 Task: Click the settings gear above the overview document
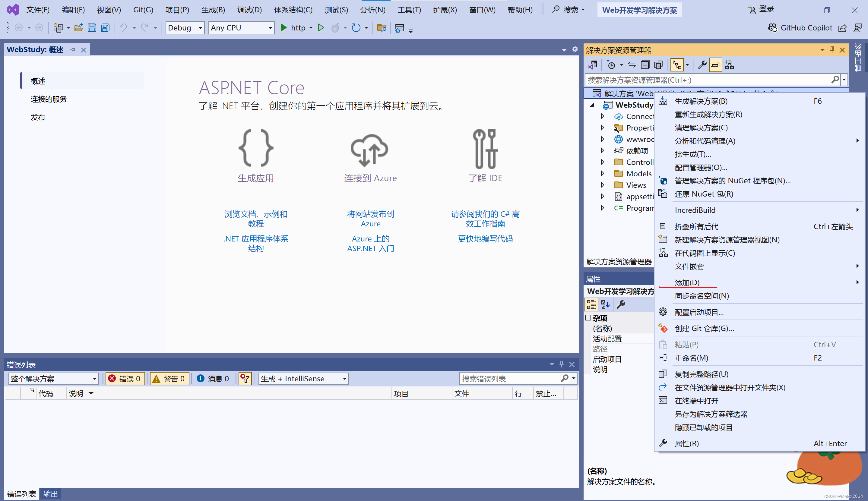pos(575,49)
